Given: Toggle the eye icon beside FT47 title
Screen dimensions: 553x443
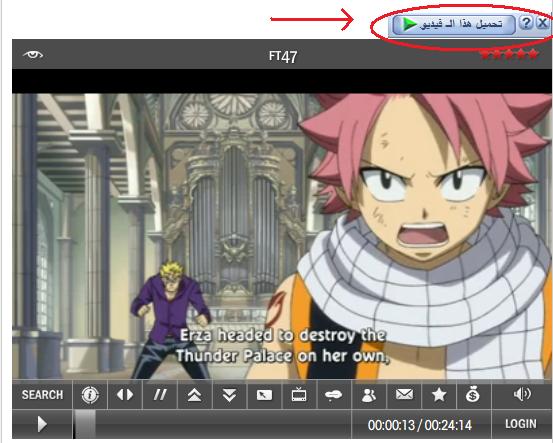Looking at the screenshot, I should [x=33, y=55].
